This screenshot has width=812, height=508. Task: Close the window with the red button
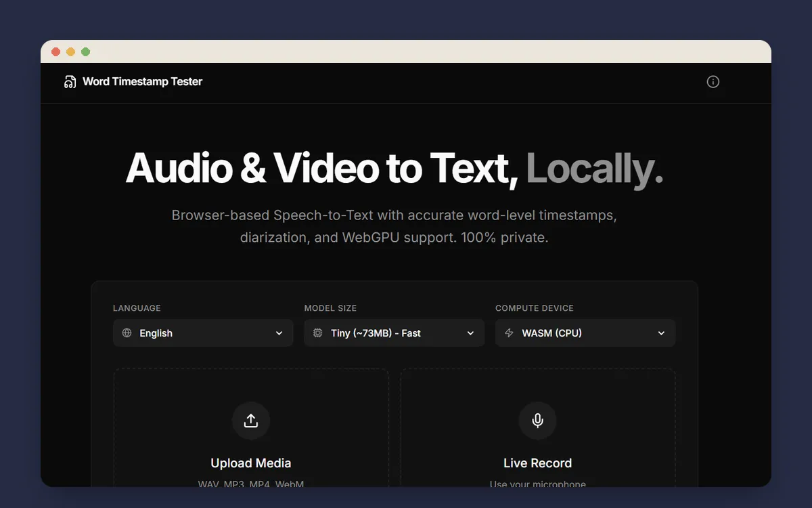point(55,52)
